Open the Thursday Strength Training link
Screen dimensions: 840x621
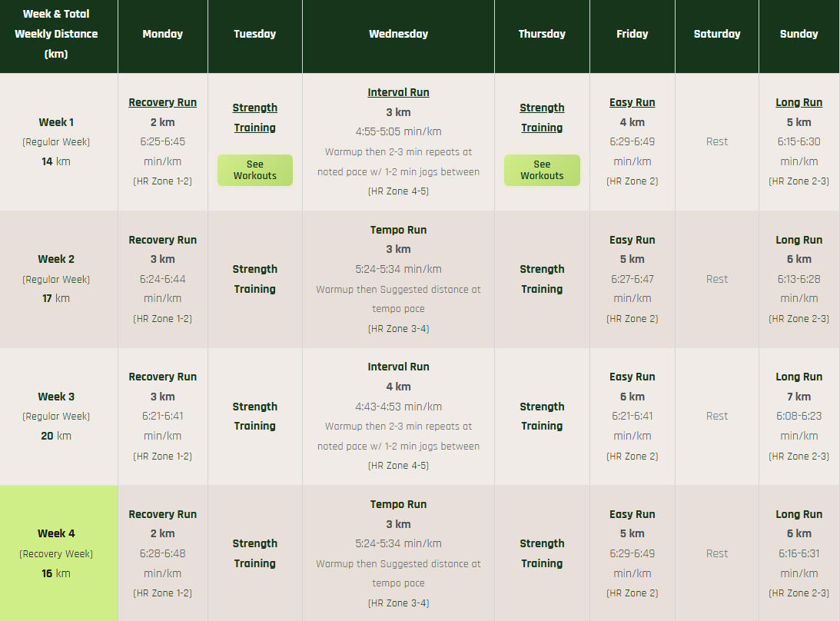pyautogui.click(x=542, y=117)
